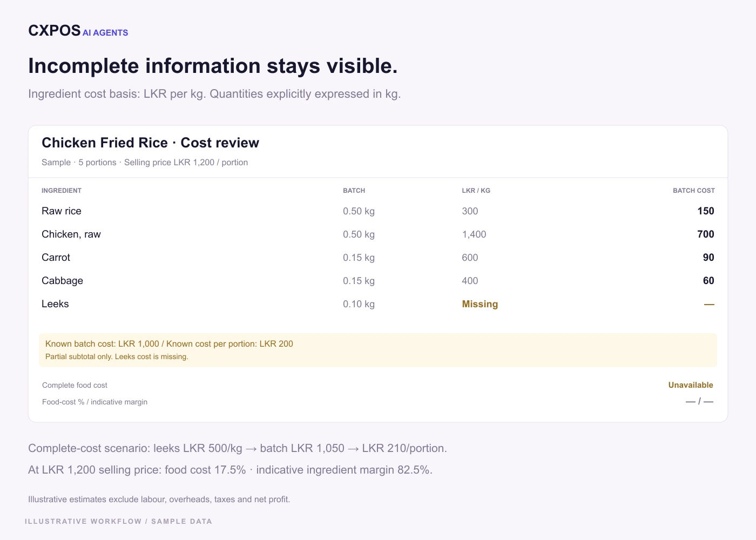The image size is (756, 540).
Task: Click the 'Known batch cost: LKR 1,000' notice line
Action: click(x=169, y=344)
